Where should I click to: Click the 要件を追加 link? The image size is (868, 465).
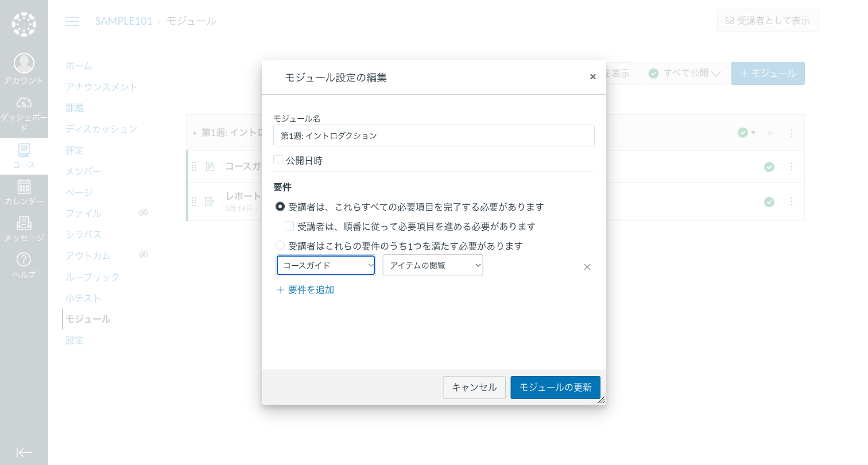[x=305, y=290]
